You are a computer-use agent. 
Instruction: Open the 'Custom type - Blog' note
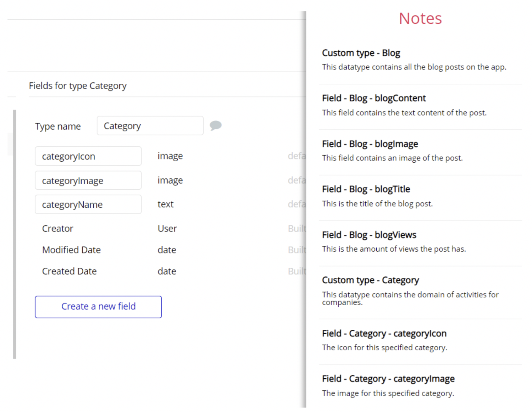point(361,53)
